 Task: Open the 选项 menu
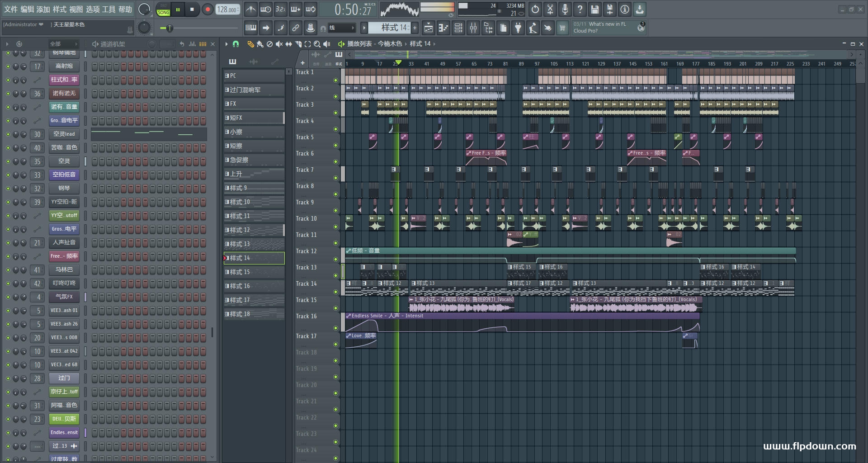pyautogui.click(x=94, y=9)
